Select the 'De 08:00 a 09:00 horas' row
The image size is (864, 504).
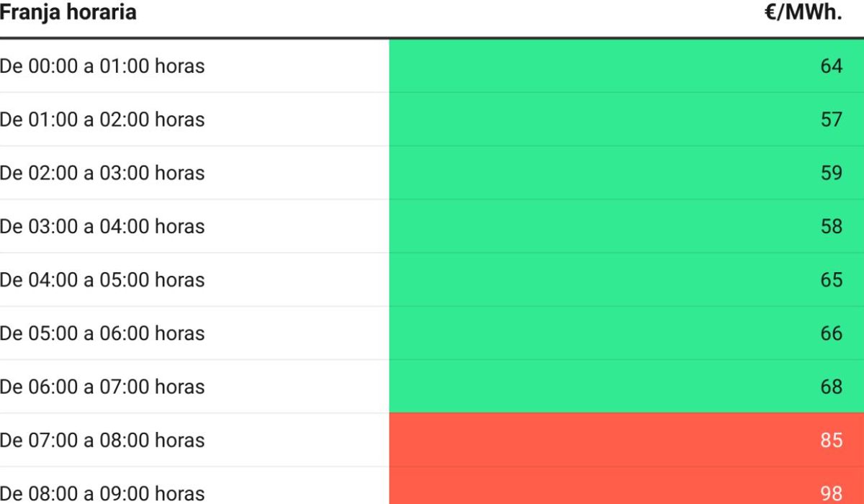(432, 486)
